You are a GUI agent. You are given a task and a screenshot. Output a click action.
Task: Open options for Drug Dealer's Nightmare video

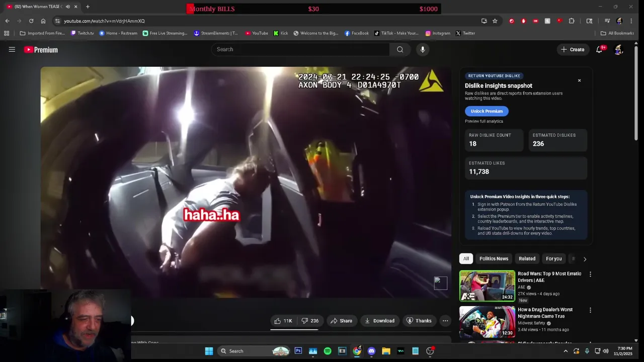point(590,310)
